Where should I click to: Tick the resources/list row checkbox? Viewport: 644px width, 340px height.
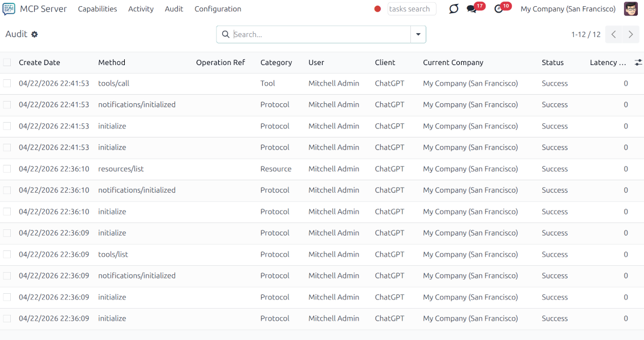click(x=7, y=169)
